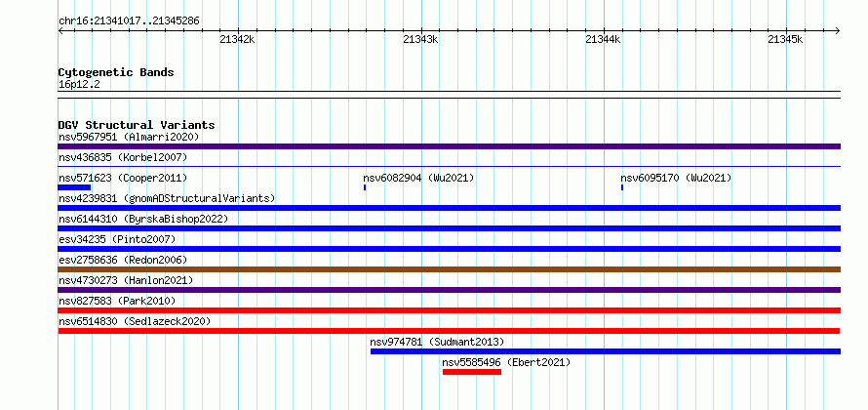Open esv2758636 (Redon2006) label
Viewport: 868px width, 410px height.
(123, 260)
